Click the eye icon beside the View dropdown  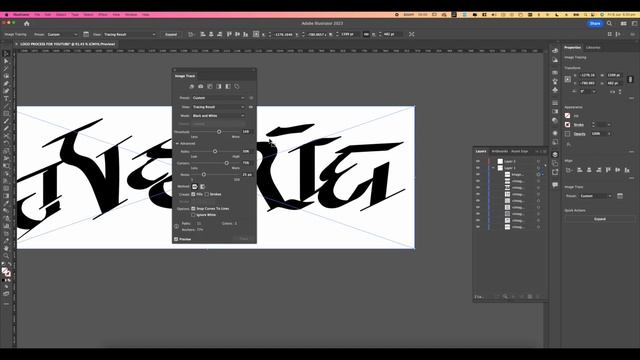point(251,107)
